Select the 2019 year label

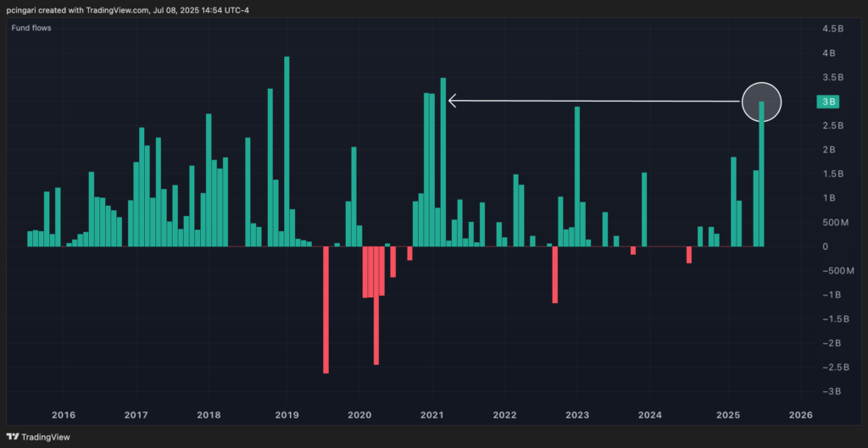pos(287,415)
